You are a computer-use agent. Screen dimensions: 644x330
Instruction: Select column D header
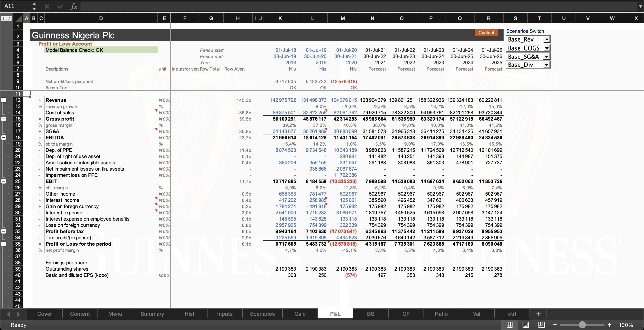[x=101, y=18]
